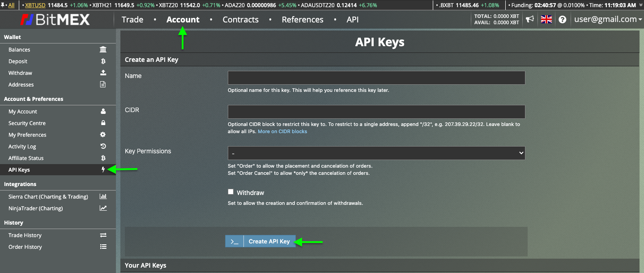
Task: Open the Account menu
Action: click(183, 20)
